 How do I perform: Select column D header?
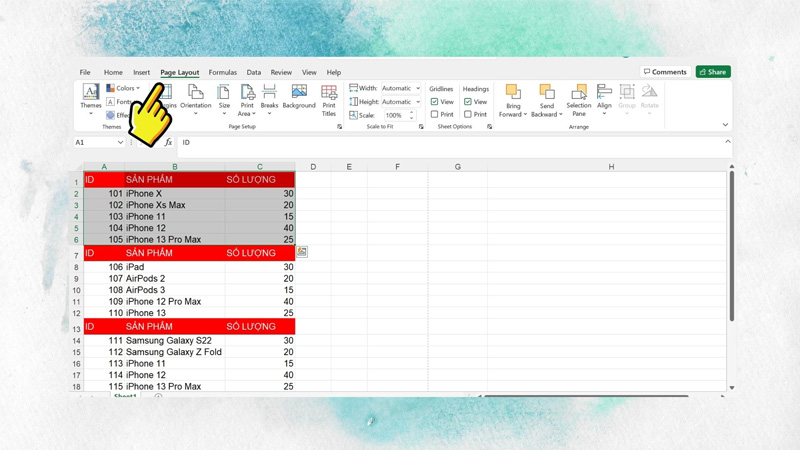313,167
